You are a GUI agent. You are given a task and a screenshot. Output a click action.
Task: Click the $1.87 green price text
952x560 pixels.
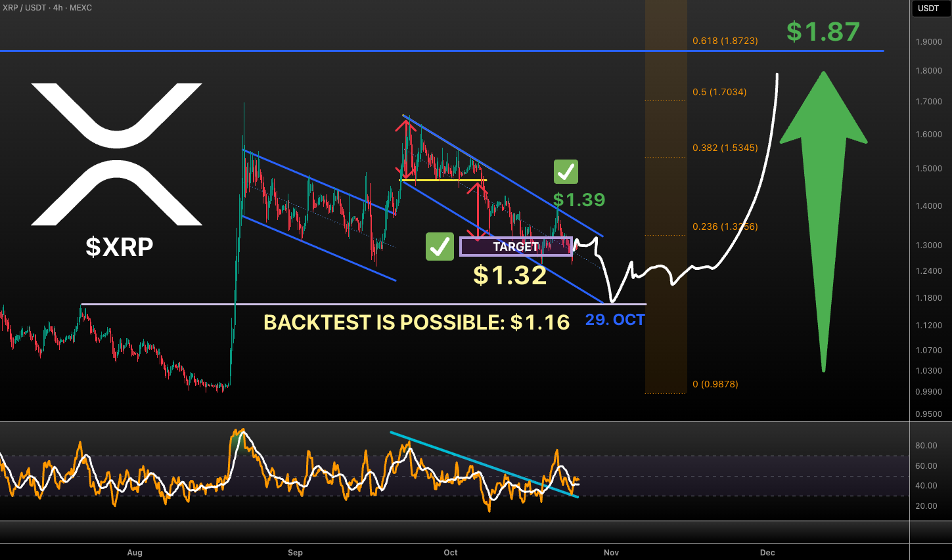pyautogui.click(x=823, y=32)
